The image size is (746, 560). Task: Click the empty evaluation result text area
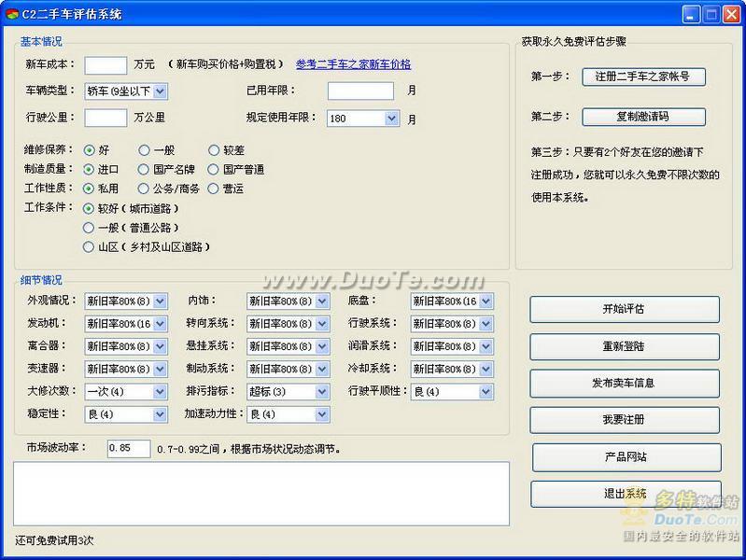pyautogui.click(x=261, y=494)
